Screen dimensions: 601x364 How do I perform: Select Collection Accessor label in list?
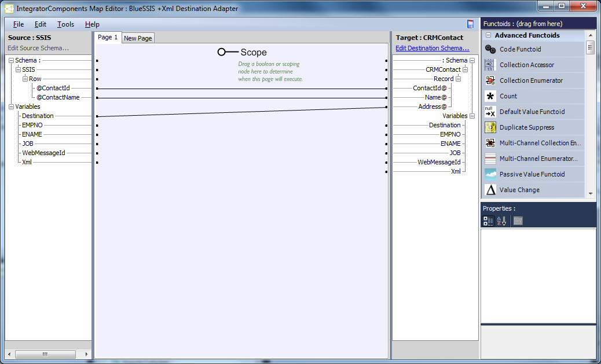[x=527, y=65]
